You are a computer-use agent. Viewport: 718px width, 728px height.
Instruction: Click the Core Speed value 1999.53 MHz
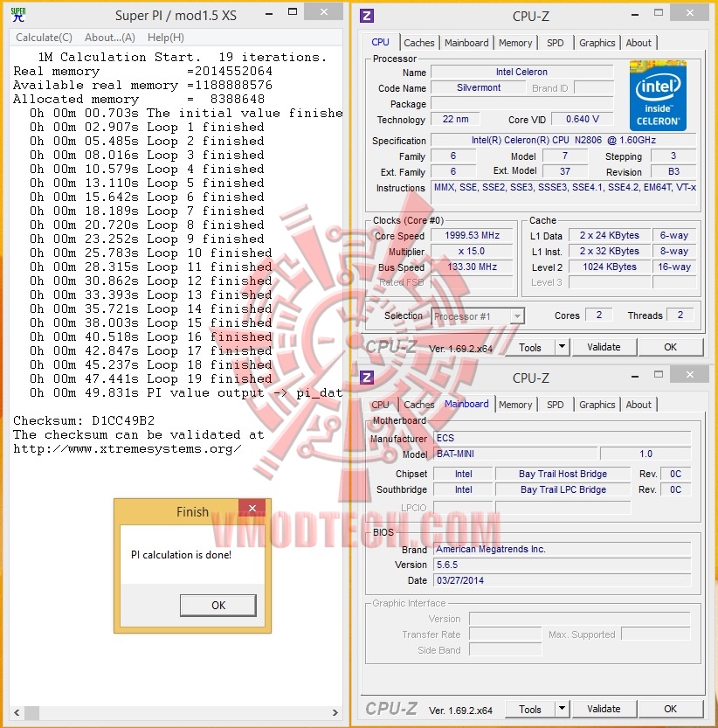coord(472,235)
